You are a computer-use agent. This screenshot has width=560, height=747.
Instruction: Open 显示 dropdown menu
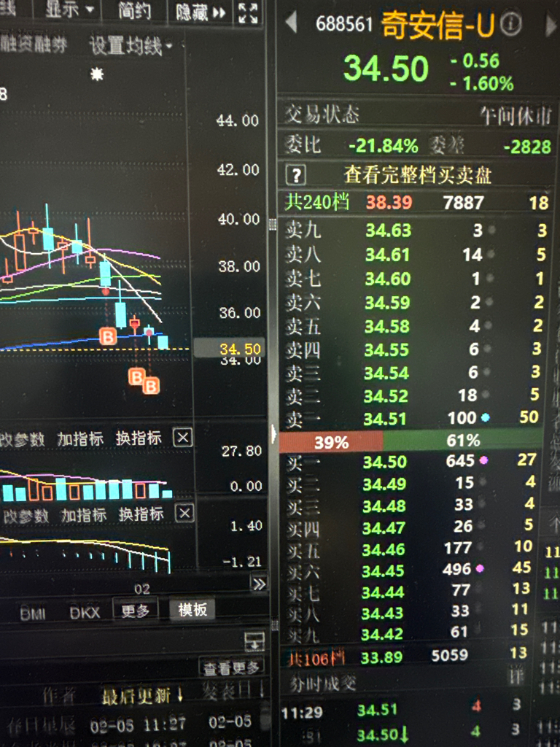[69, 9]
